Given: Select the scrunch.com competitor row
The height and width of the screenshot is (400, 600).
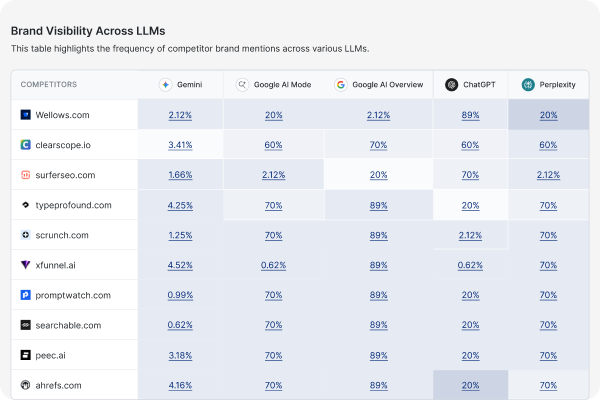Looking at the screenshot, I should click(61, 235).
